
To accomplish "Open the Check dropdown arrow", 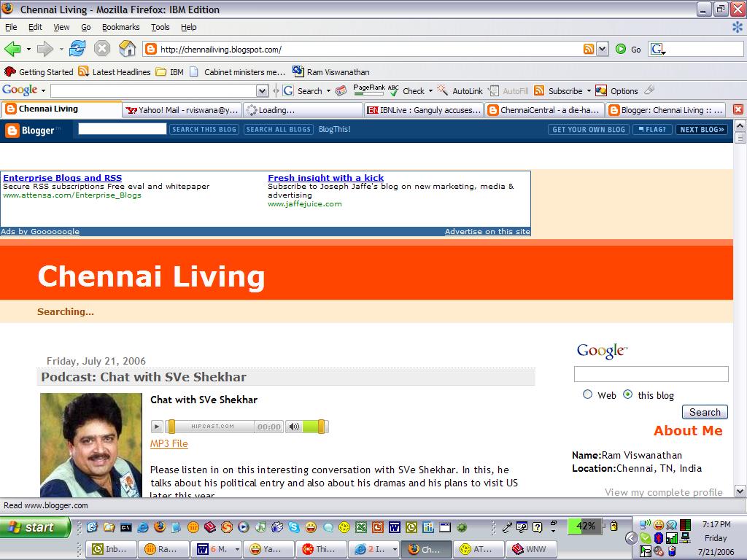I will click(430, 90).
